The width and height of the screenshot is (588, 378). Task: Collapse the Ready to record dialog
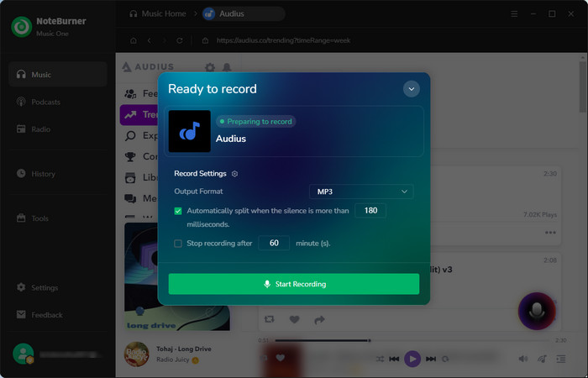coord(411,89)
